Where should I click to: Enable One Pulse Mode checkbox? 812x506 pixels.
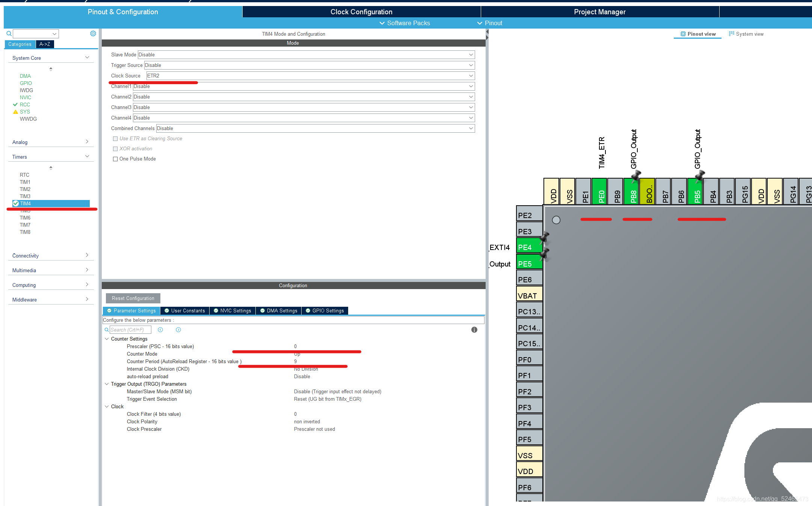tap(115, 159)
